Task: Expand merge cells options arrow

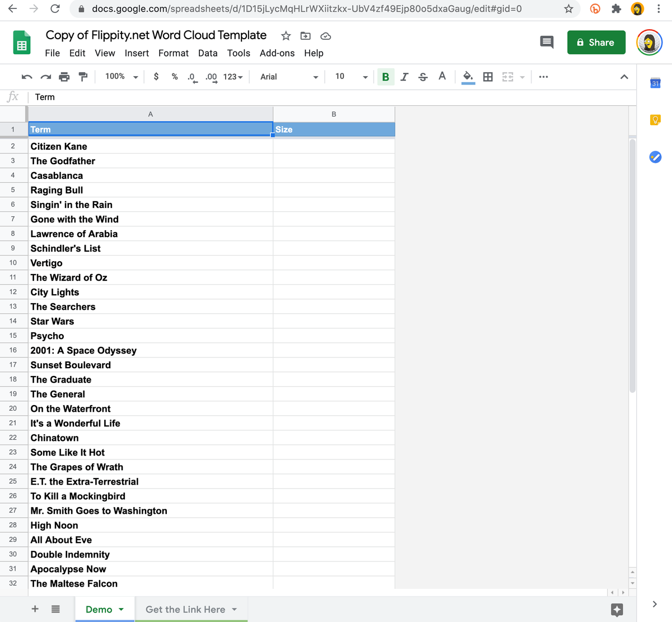Action: tap(522, 77)
